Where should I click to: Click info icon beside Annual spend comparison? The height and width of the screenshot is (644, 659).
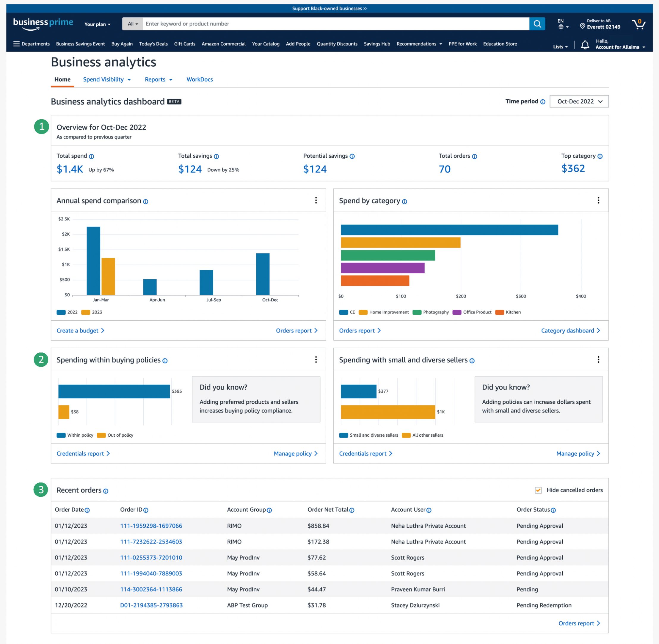(145, 202)
